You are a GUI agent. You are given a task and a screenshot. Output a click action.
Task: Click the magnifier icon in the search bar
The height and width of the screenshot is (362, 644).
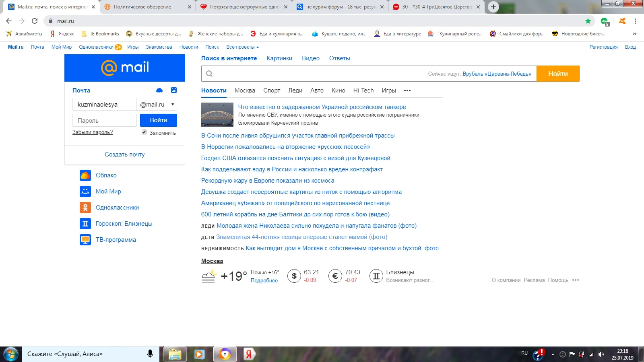(209, 74)
